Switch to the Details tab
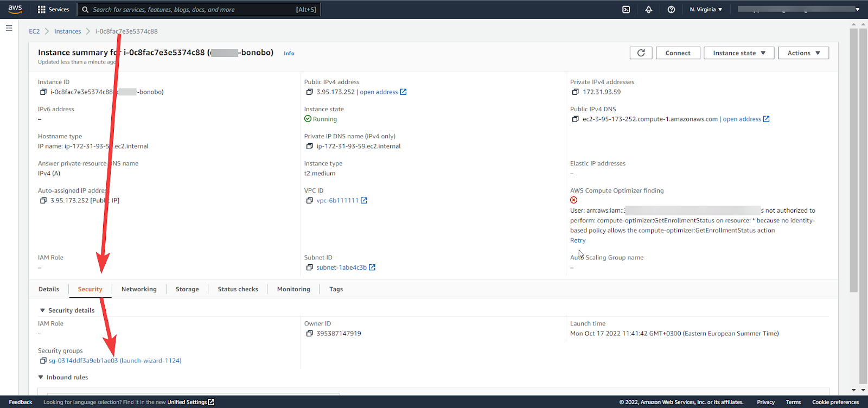Screen dimensions: 868x408 [x=49, y=289]
